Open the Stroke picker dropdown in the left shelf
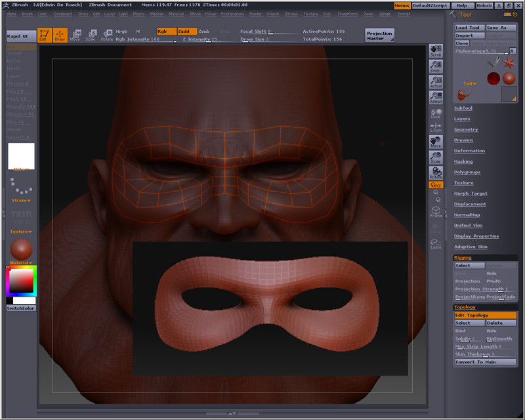The image size is (525, 420). 21,200
